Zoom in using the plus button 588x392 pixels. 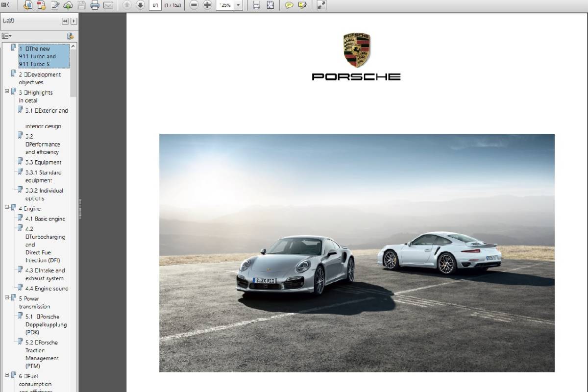point(207,5)
